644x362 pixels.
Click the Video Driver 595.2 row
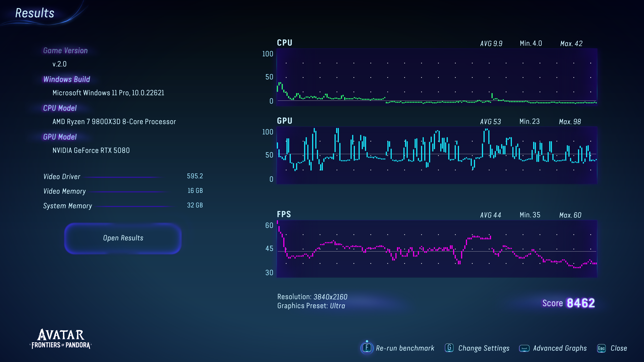[x=123, y=176]
